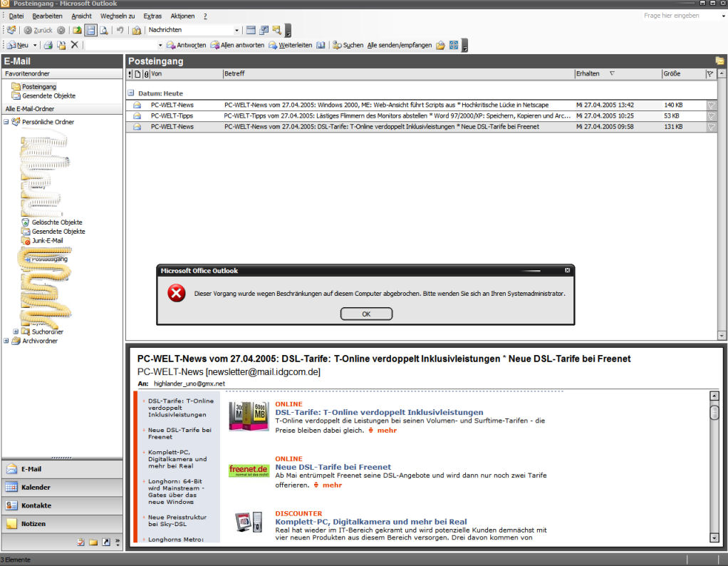Open the upper toolbar options handle
This screenshot has height=566, width=728.
pyautogui.click(x=288, y=31)
